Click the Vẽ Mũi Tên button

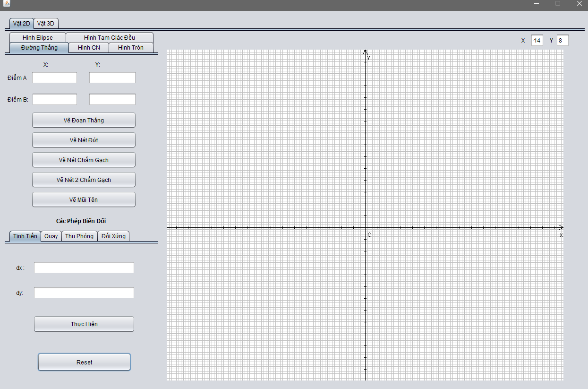[84, 199]
